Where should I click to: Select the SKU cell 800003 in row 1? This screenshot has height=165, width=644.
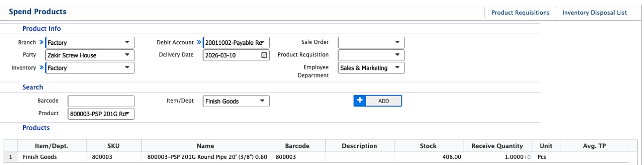(114, 157)
